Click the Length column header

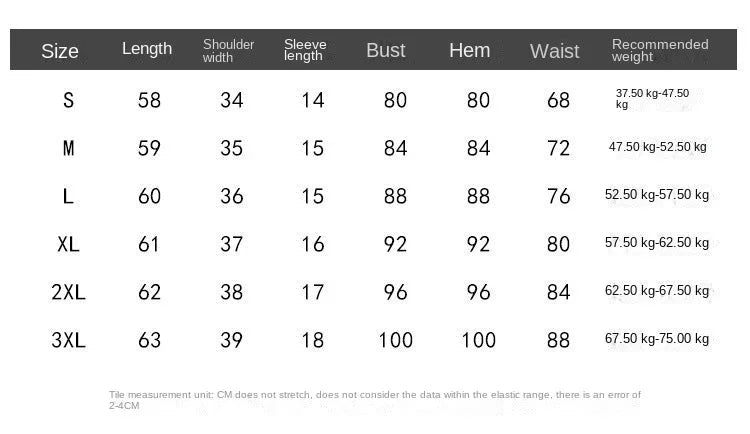(147, 49)
